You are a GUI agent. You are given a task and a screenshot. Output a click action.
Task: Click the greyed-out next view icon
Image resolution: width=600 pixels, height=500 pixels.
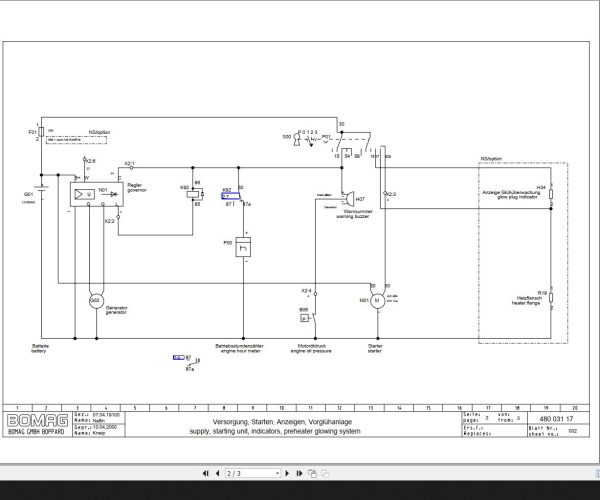coord(325,474)
